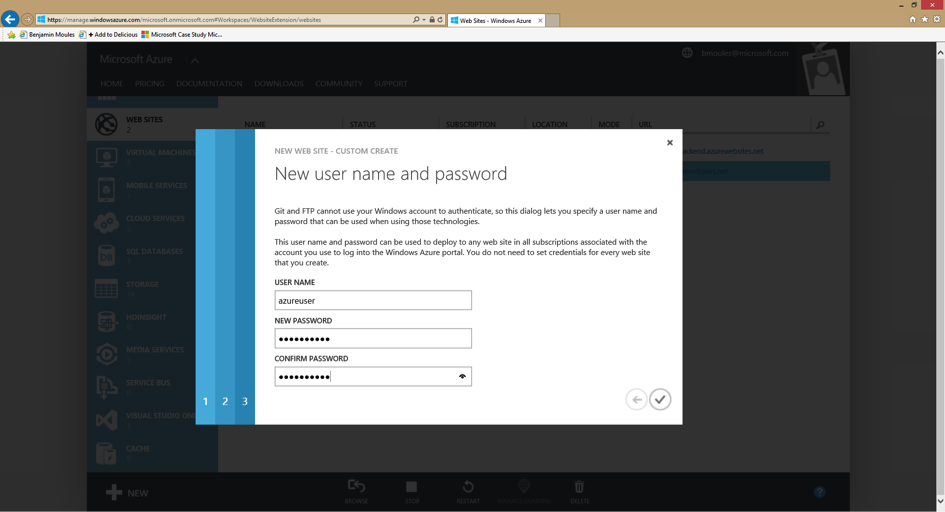Sort list by SUBSCRIPTION column header

coord(471,125)
